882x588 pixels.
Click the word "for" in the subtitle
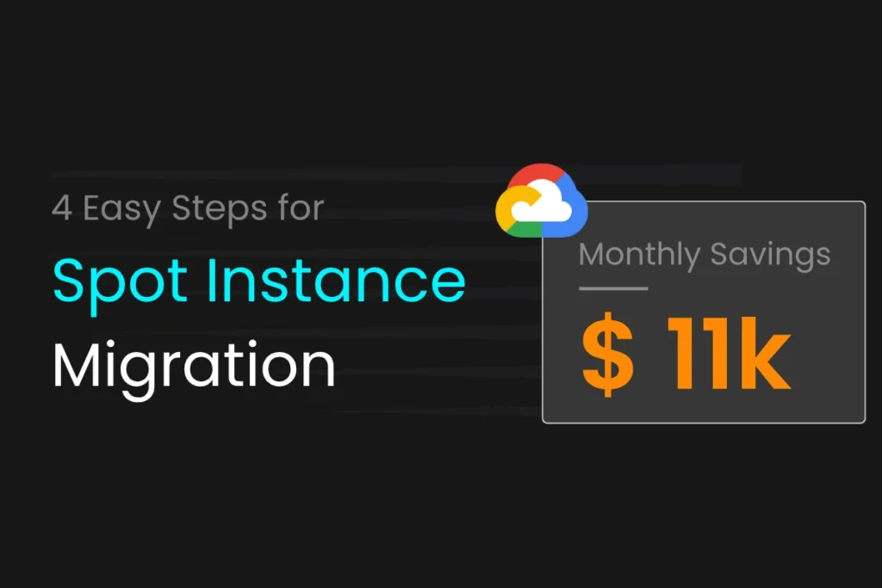301,208
